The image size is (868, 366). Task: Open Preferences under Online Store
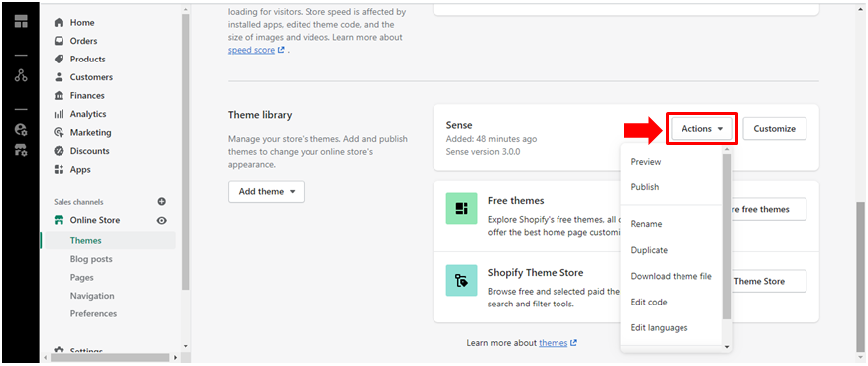tap(93, 313)
